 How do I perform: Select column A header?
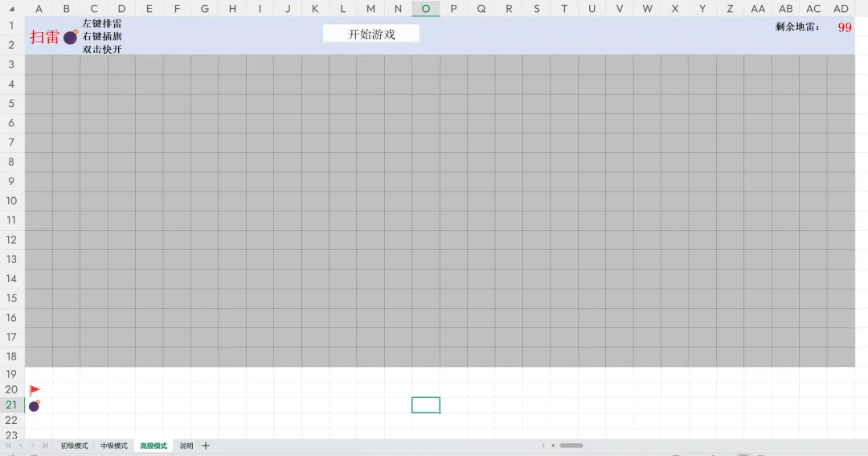click(x=39, y=8)
